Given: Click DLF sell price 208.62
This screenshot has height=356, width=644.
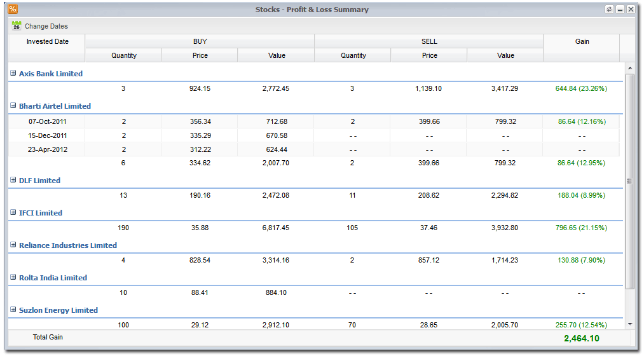Looking at the screenshot, I should [x=428, y=195].
